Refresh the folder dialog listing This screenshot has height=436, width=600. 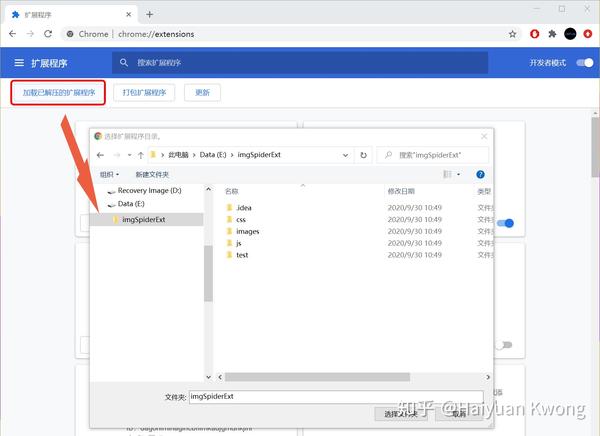tap(363, 155)
